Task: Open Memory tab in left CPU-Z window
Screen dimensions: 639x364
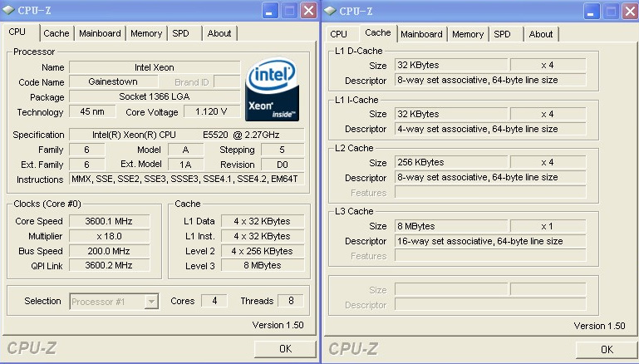Action: (x=146, y=33)
